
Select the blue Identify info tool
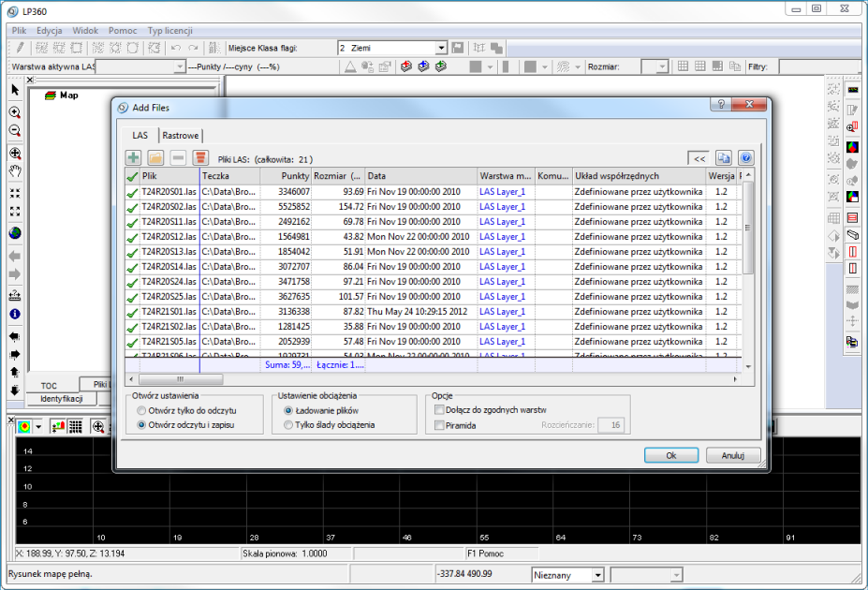tap(15, 314)
